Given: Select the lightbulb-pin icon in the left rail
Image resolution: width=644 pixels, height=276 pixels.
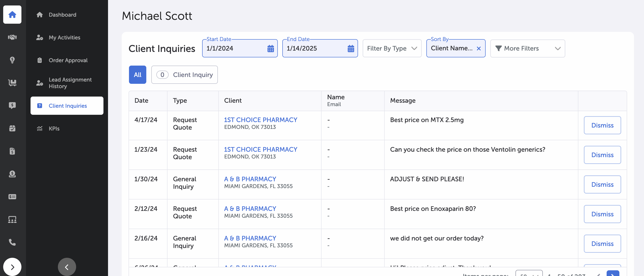Looking at the screenshot, I should pos(12,60).
